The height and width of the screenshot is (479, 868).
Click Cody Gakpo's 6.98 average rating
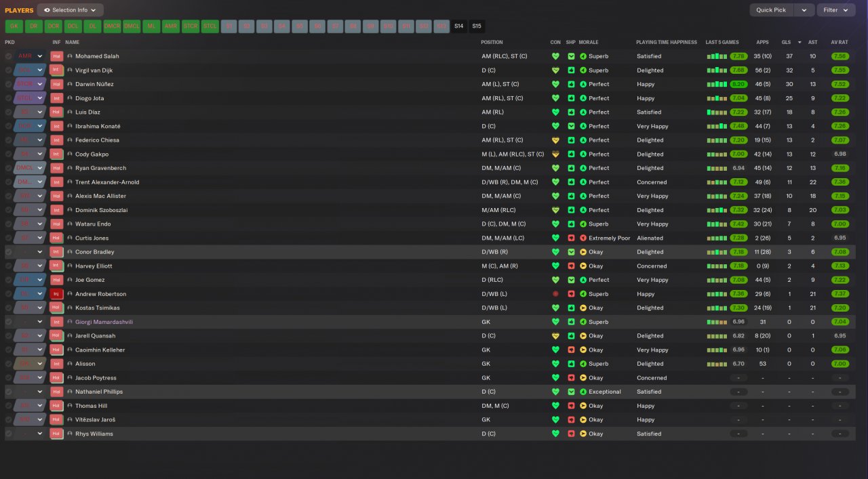(x=840, y=154)
